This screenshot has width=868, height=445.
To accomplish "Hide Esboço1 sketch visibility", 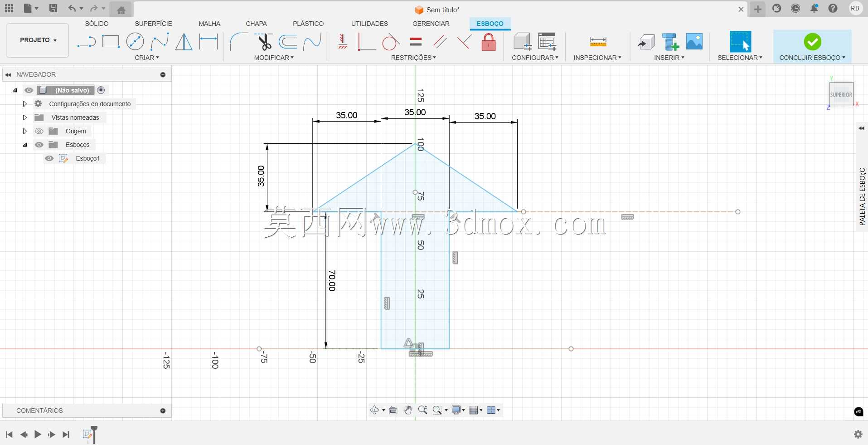I will [49, 158].
